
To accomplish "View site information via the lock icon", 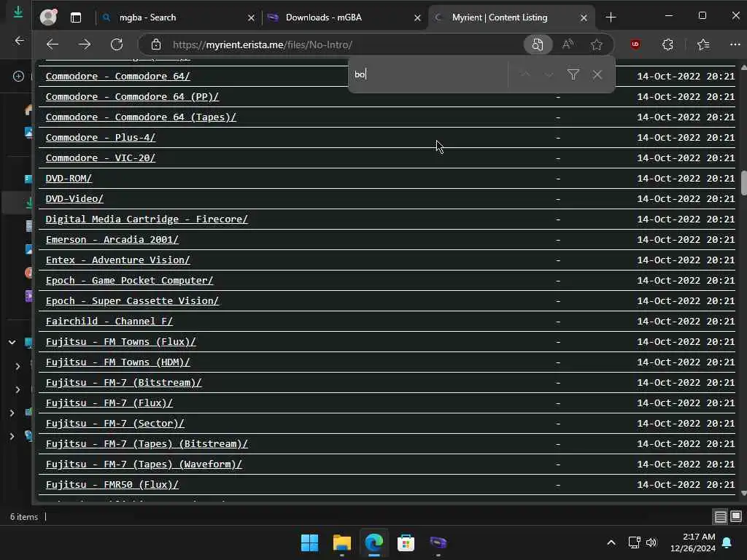I will (156, 44).
